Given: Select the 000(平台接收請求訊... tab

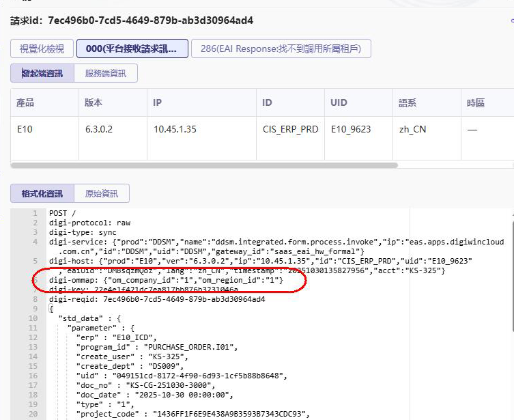Looking at the screenshot, I should tap(131, 48).
